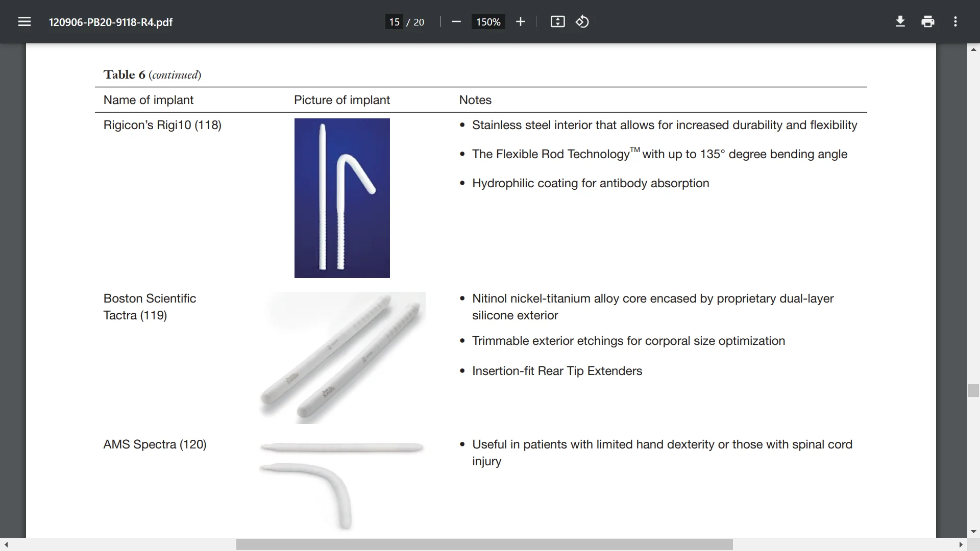Image resolution: width=980 pixels, height=551 pixels.
Task: Click the Hydrophilic coating bullet text
Action: (591, 183)
